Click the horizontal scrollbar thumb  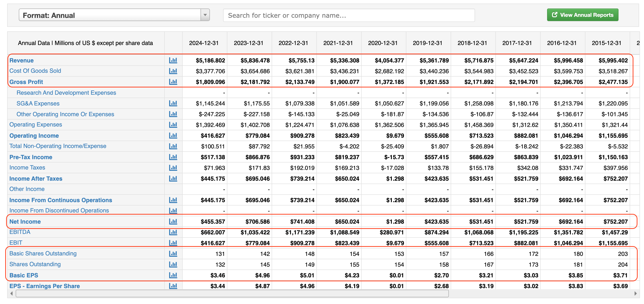232,293
